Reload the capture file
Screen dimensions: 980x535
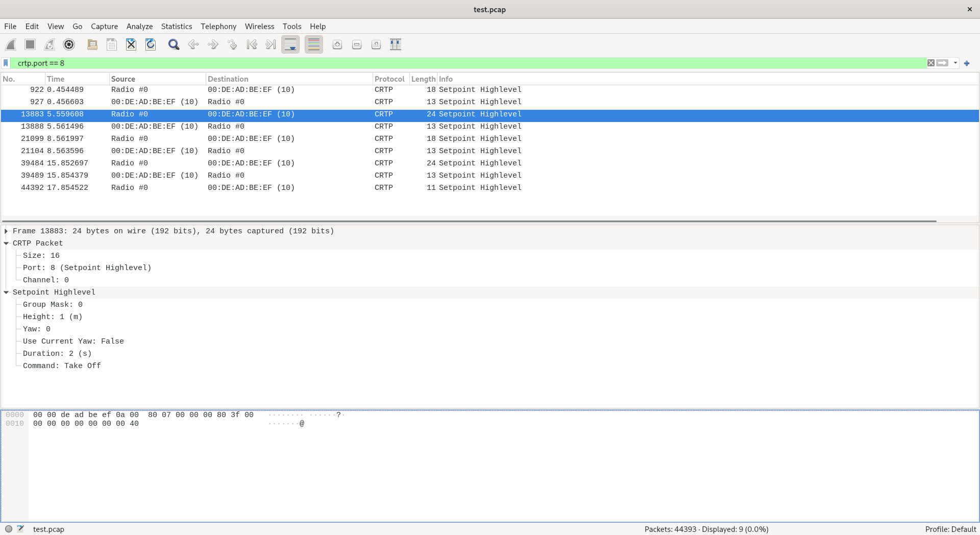(150, 44)
